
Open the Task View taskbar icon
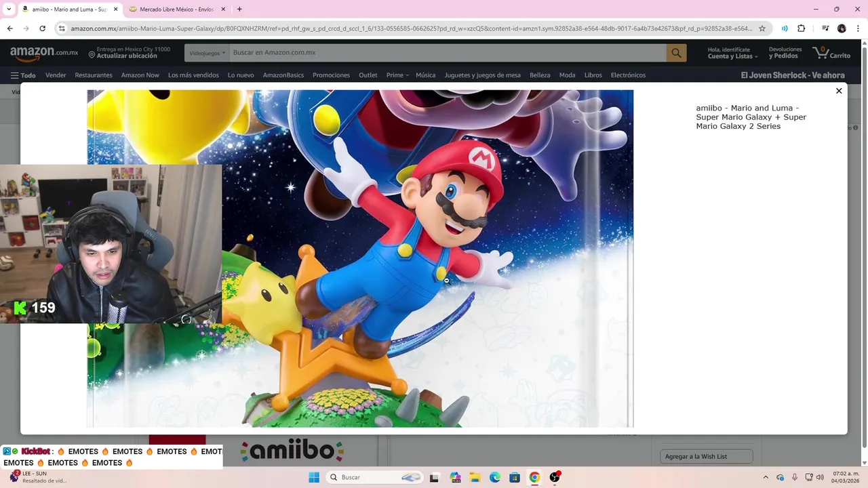[434, 477]
